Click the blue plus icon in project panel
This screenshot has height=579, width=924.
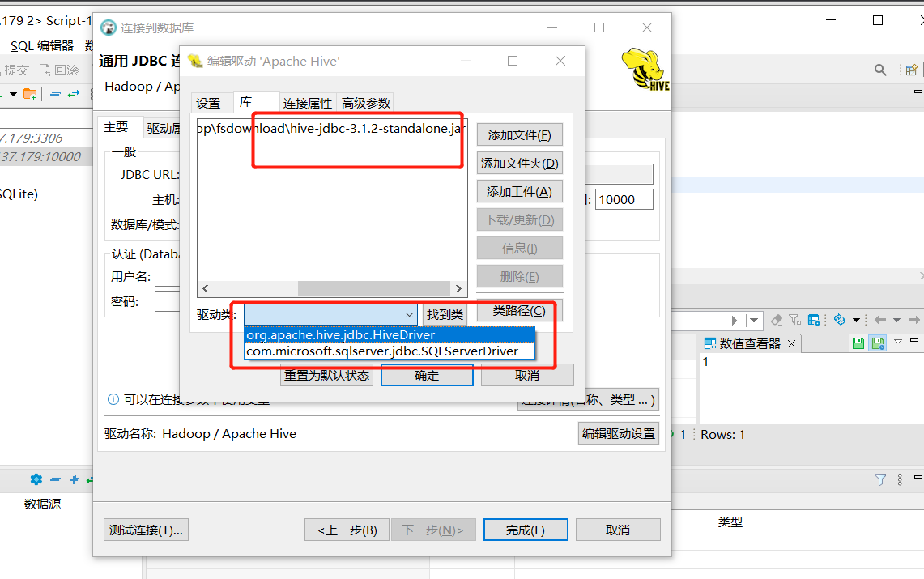74,479
